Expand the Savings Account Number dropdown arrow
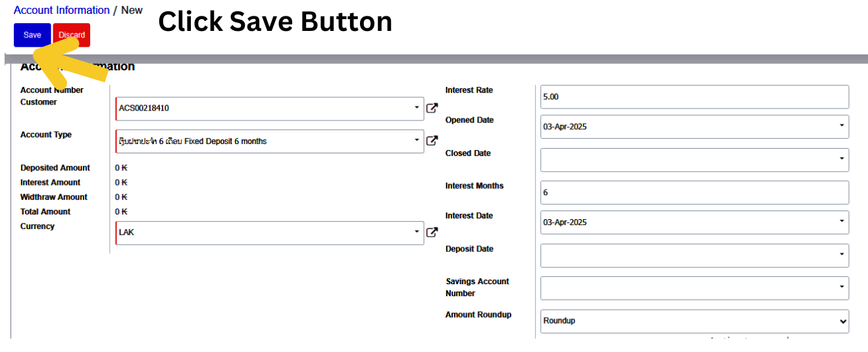Viewport: 868px width, 352px height. pyautogui.click(x=842, y=287)
